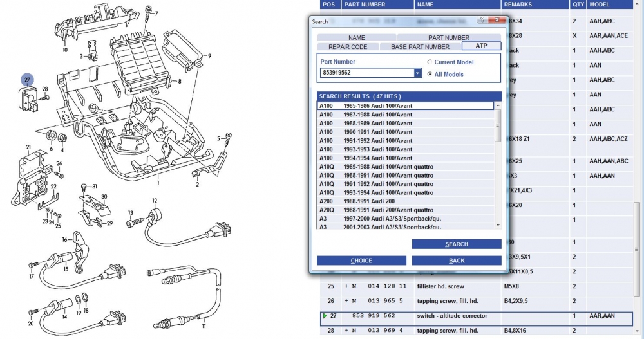Open the BASE PART NUMBER tab
The image size is (644, 339).
420,46
